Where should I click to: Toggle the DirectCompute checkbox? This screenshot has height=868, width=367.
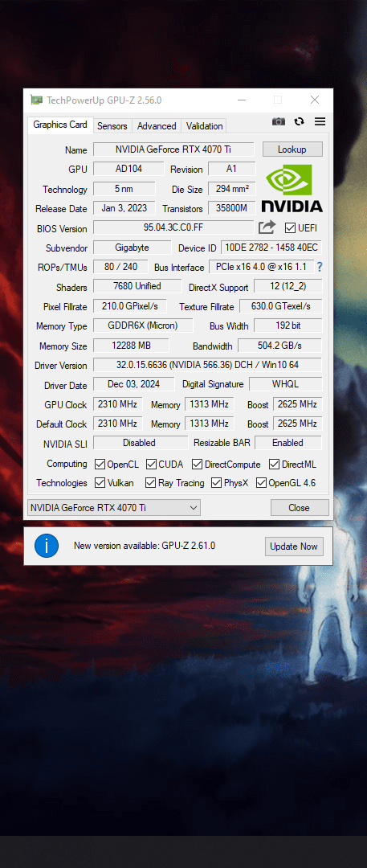[197, 464]
